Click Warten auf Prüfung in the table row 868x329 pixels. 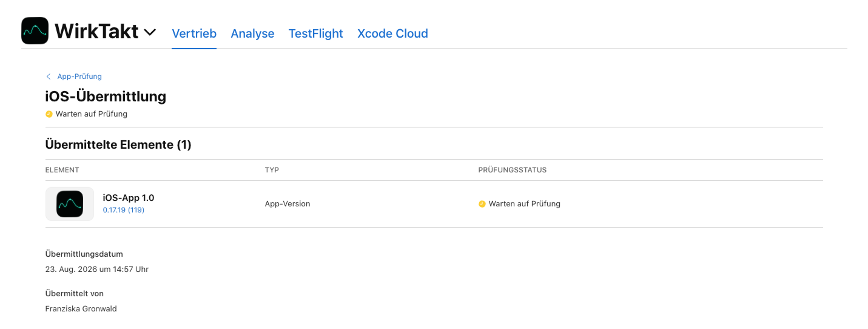[x=525, y=204]
